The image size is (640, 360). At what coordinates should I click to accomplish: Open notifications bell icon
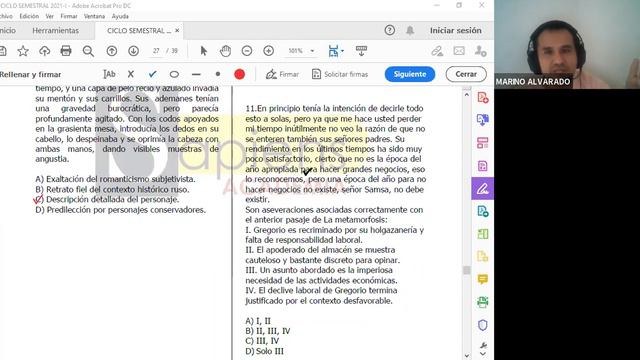(410, 30)
